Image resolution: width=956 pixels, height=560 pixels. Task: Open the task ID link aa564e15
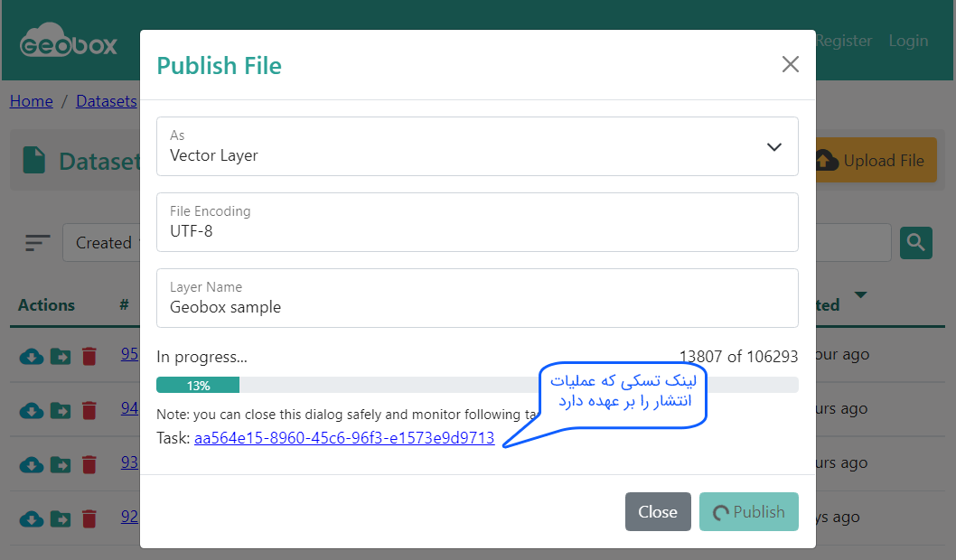(x=344, y=438)
